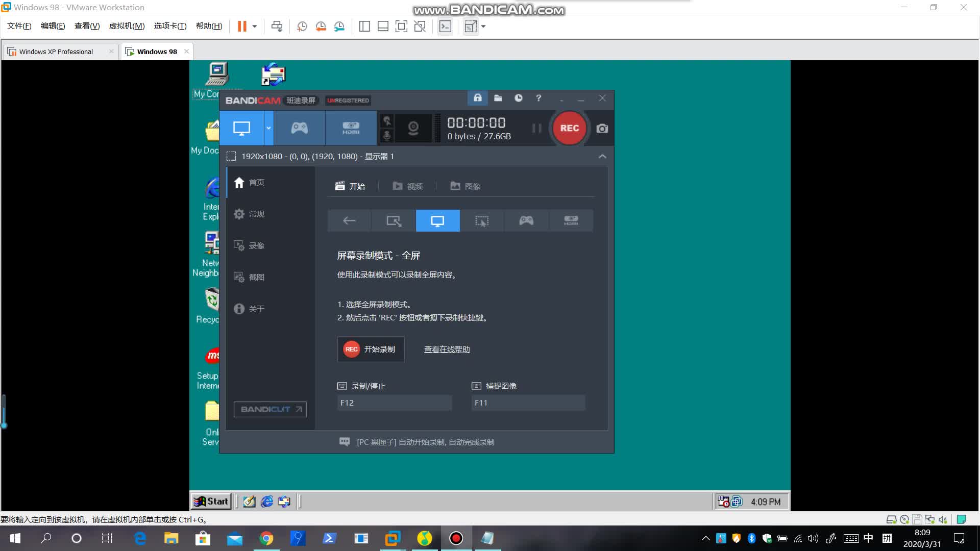The height and width of the screenshot is (551, 980).
Task: Collapse panel with chevron up arrow
Action: pos(602,156)
